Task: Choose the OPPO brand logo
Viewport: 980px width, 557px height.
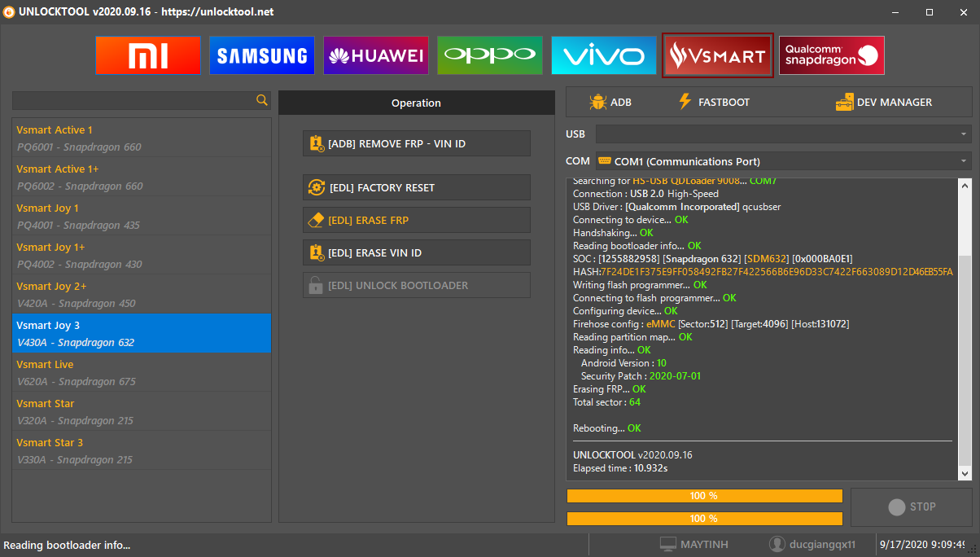Action: click(489, 55)
